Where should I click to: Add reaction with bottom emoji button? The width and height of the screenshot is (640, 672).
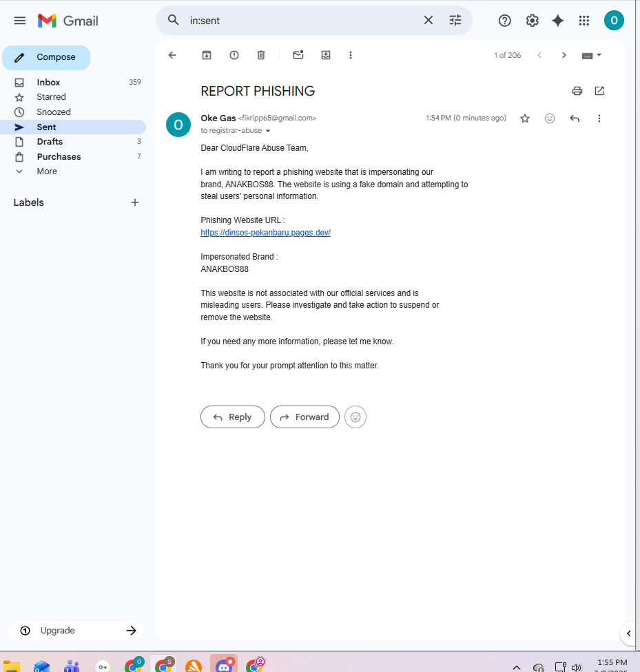coord(355,417)
